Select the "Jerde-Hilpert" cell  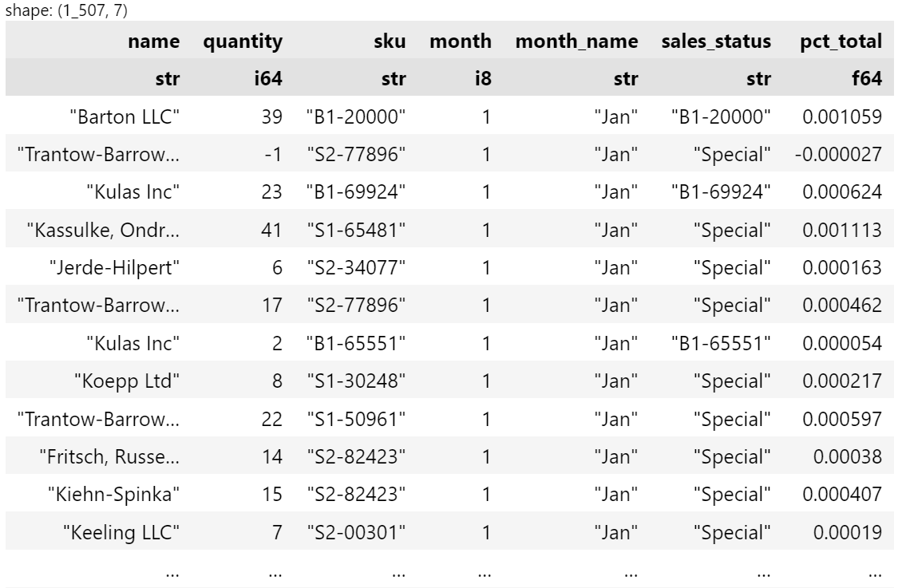pyautogui.click(x=114, y=268)
